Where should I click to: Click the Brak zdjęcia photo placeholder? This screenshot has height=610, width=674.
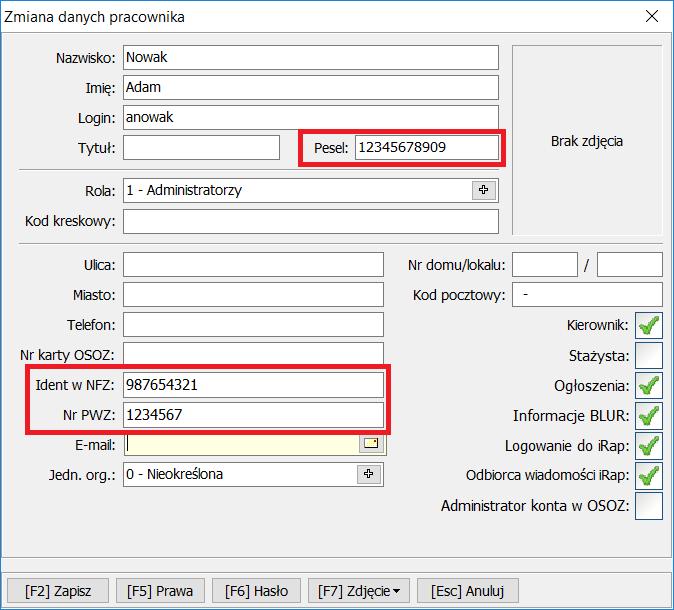point(587,141)
